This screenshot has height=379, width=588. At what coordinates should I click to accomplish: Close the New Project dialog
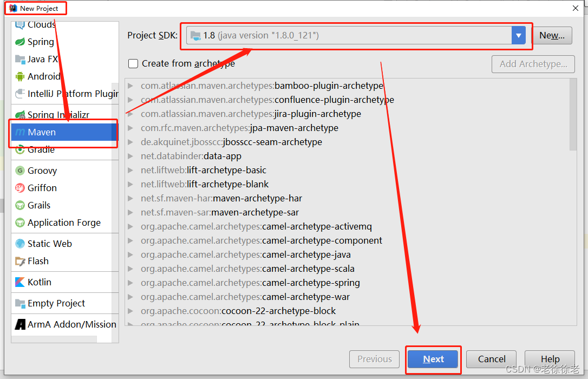(576, 8)
